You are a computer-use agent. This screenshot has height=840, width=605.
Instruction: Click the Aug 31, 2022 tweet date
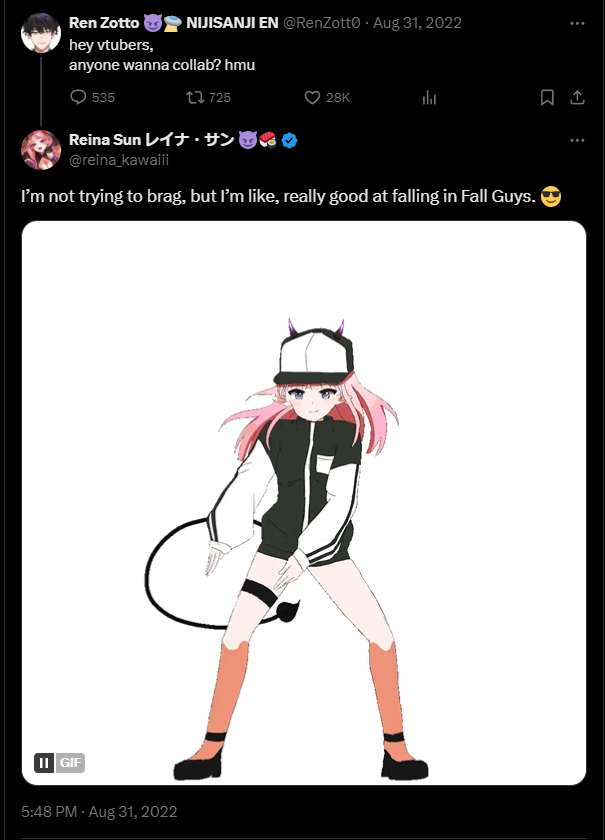417,22
